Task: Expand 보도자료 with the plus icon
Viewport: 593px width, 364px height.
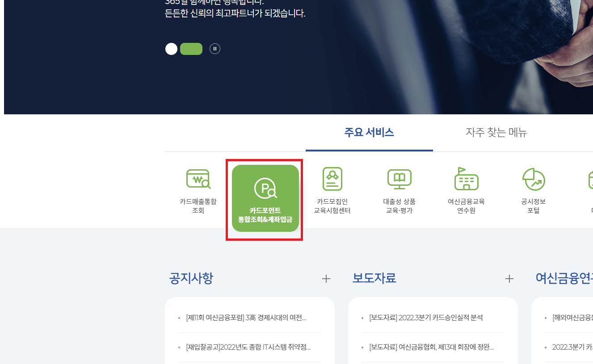Action: click(509, 279)
